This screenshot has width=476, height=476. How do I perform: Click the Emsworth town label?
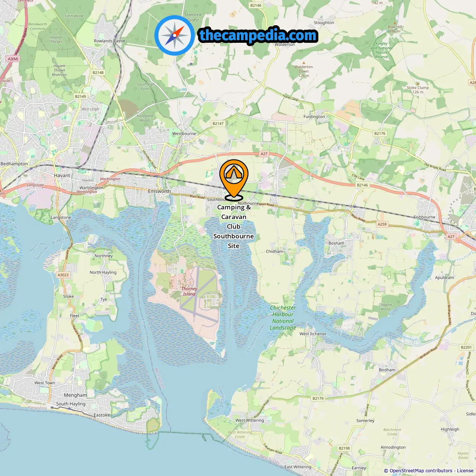pyautogui.click(x=160, y=191)
